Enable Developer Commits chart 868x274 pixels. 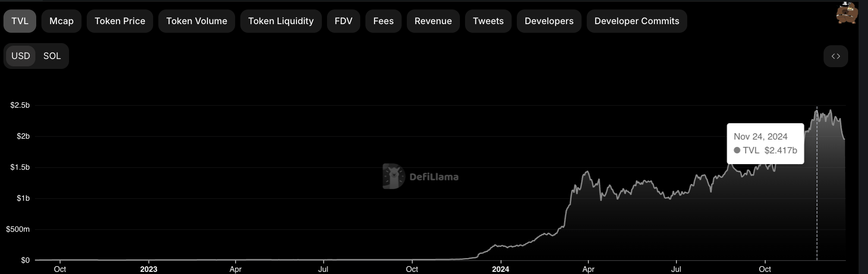tap(636, 21)
